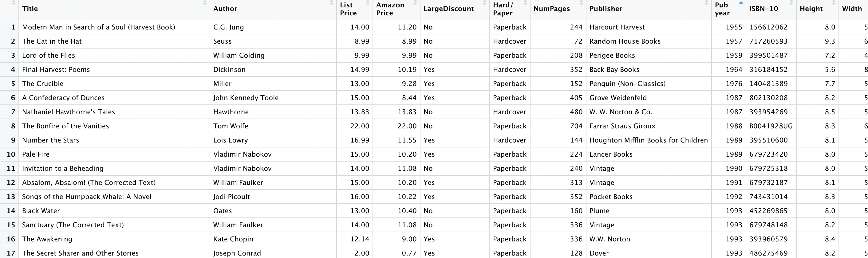
Task: Click sort arrows icon beside LargeDiscount header
Action: coord(484,3)
